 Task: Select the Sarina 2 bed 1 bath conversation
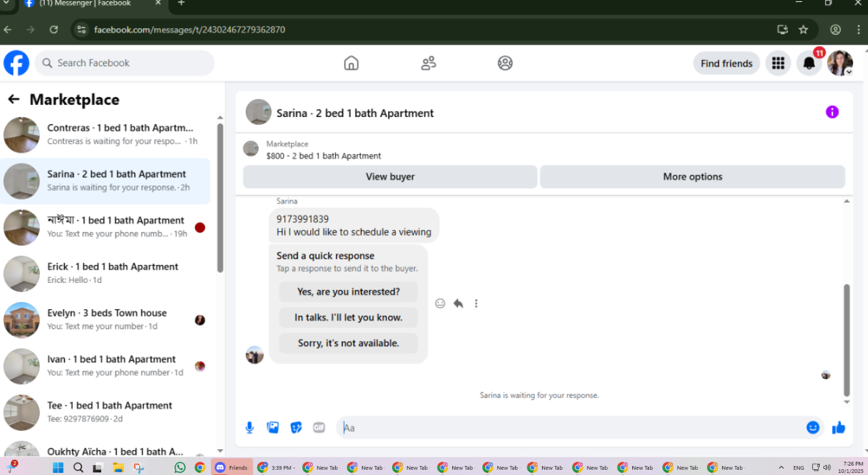(x=106, y=181)
